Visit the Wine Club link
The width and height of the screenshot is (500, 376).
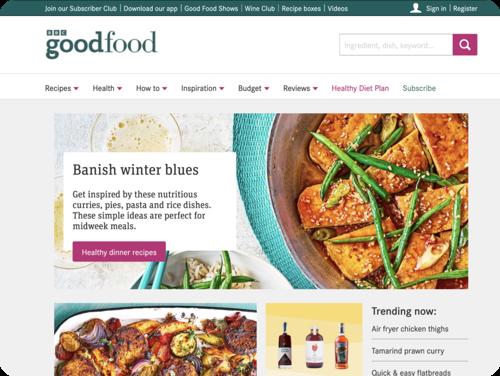[x=259, y=8]
